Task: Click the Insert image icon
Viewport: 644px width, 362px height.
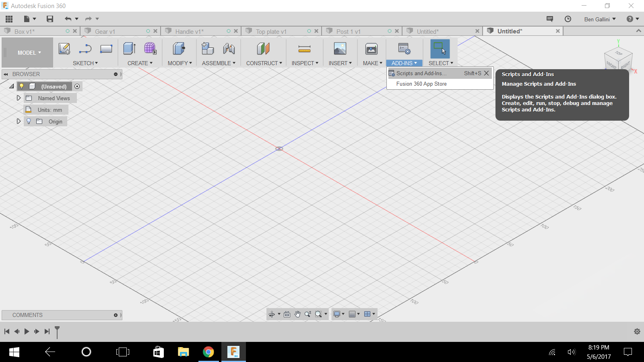Action: (340, 49)
